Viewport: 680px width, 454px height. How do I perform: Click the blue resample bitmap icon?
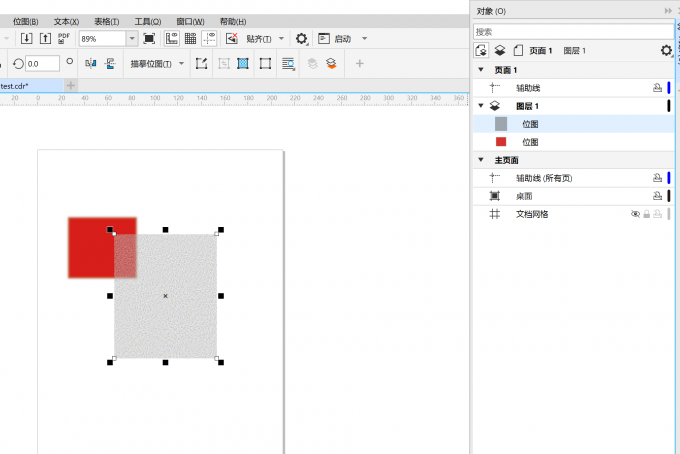pos(243,64)
